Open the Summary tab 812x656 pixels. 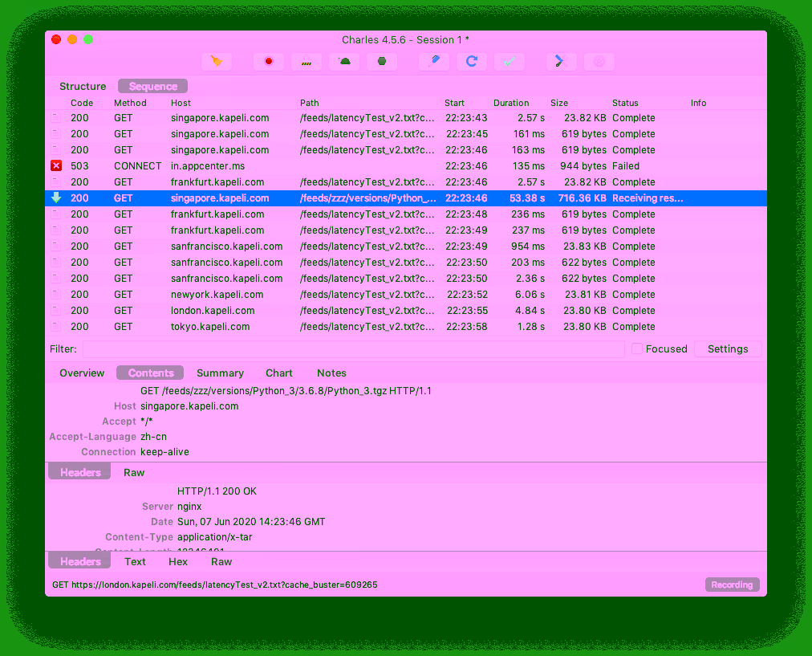pyautogui.click(x=220, y=373)
